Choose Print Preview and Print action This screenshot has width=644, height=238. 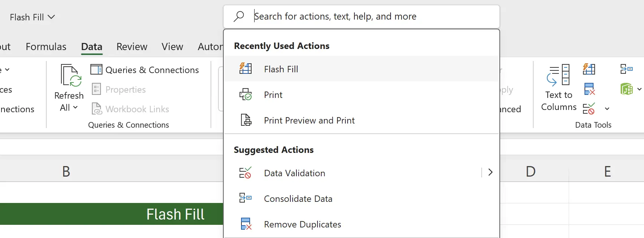362,120
